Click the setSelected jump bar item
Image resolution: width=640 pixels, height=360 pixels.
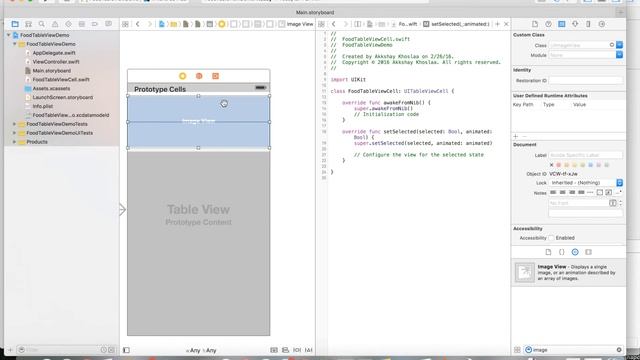point(456,24)
